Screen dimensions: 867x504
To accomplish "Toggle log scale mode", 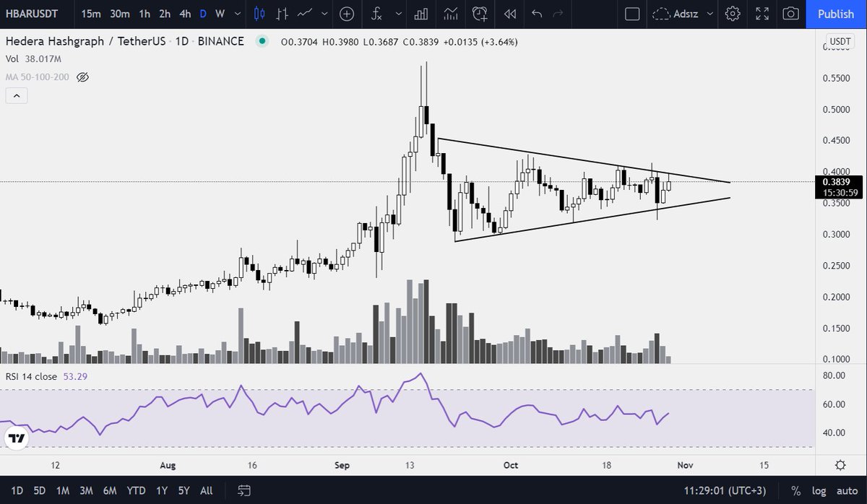I will click(817, 491).
